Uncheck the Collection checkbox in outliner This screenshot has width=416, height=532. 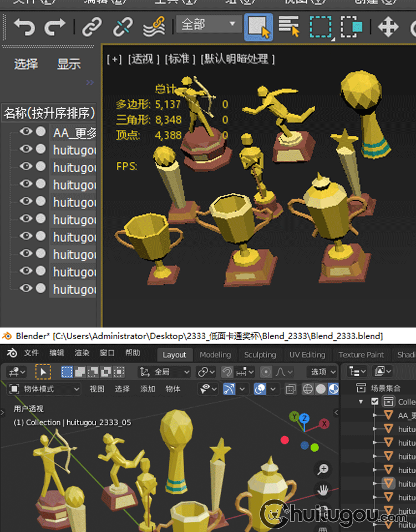(375, 401)
